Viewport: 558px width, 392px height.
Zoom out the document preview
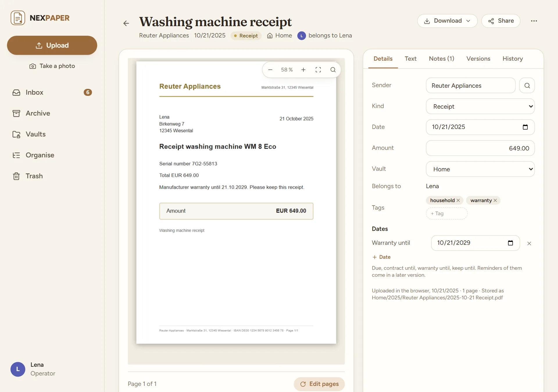270,70
